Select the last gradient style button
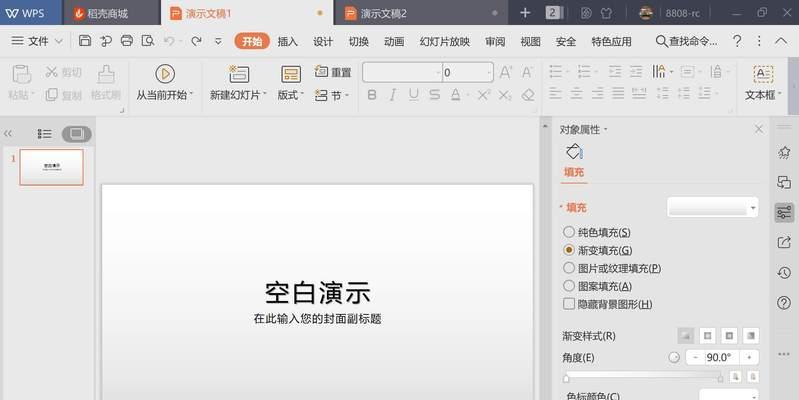 click(751, 336)
